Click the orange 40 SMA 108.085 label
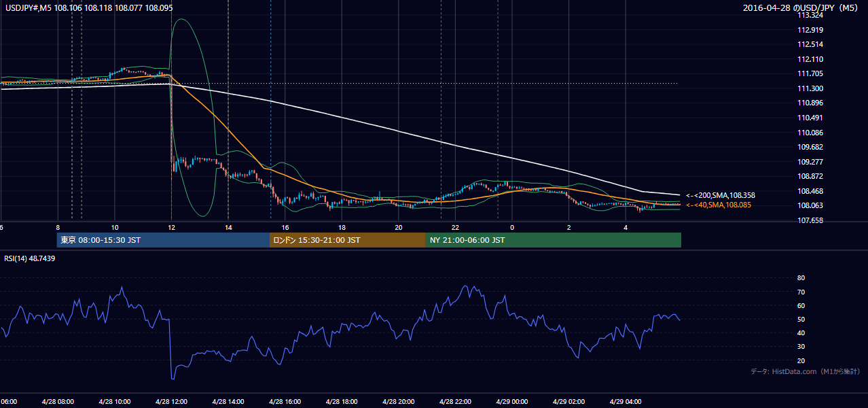The height and width of the screenshot is (408, 868). click(719, 205)
